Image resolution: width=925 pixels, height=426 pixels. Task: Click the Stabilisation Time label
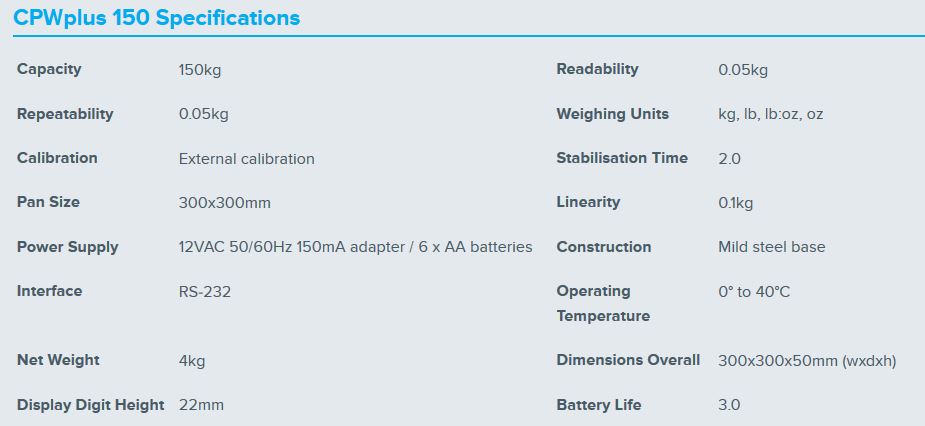click(x=622, y=158)
